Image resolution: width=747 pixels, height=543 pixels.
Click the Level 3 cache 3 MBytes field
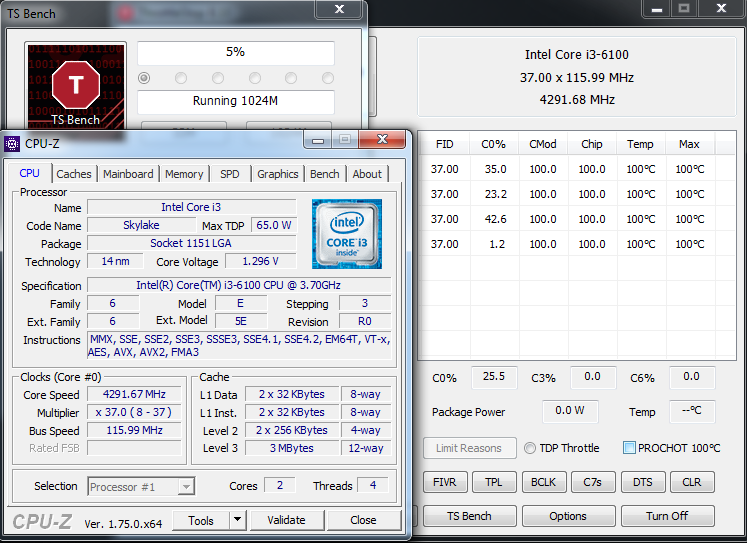pyautogui.click(x=292, y=448)
